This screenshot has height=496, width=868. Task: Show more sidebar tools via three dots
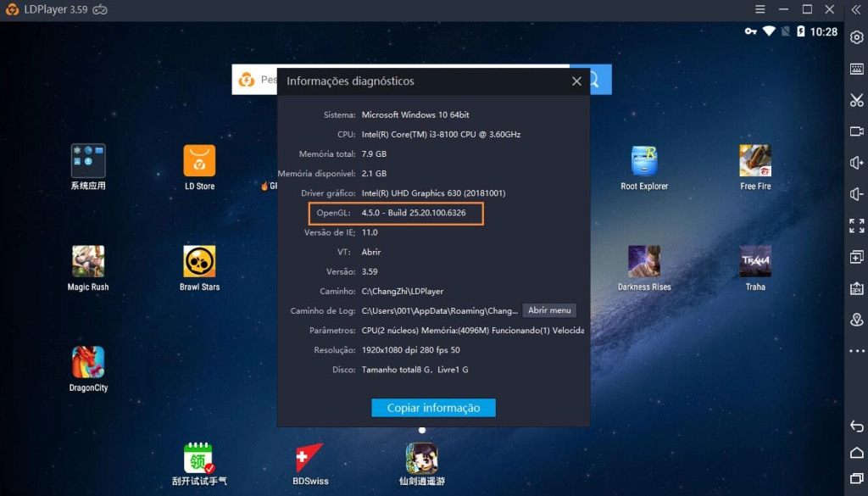(856, 350)
